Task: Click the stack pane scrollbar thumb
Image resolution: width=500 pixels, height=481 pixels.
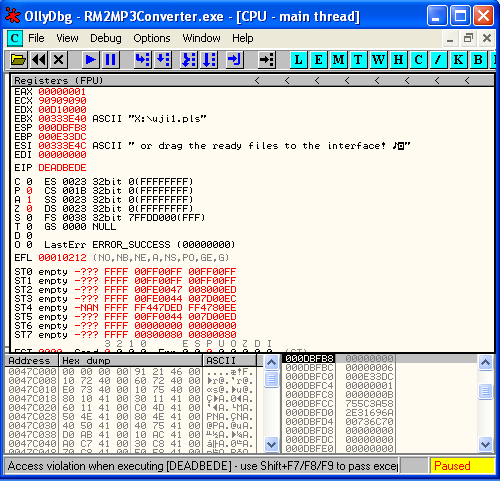Action: pos(485,391)
